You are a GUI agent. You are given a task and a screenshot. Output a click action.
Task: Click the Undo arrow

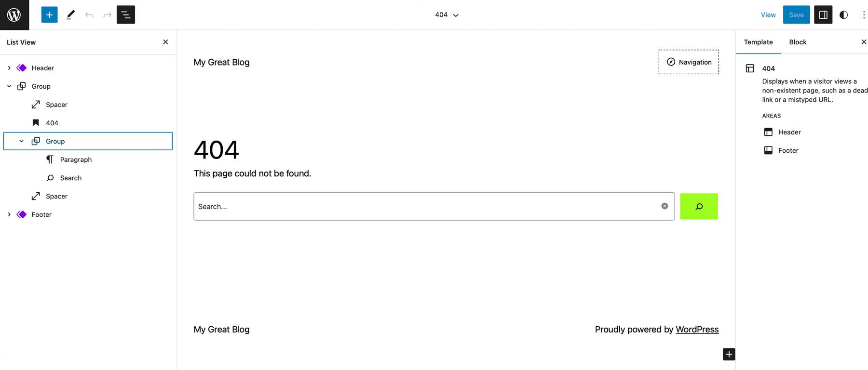[89, 14]
